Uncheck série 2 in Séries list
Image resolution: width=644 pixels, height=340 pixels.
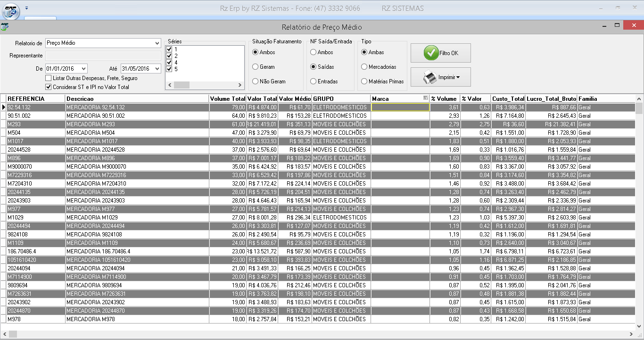pos(169,56)
